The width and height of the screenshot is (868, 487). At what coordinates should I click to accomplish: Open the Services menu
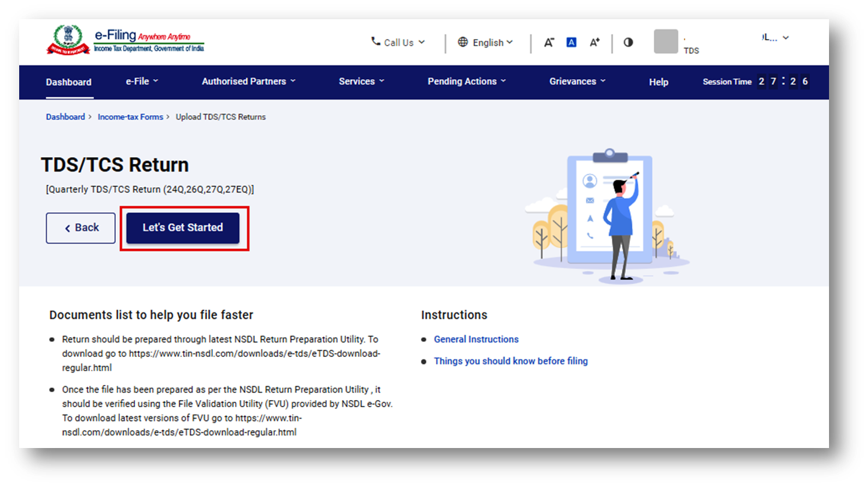[x=361, y=82]
